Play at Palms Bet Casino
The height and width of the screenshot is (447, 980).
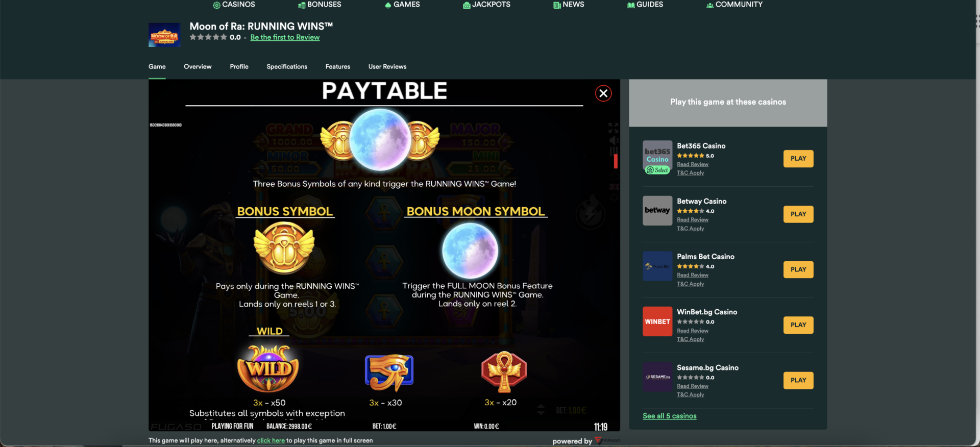798,269
